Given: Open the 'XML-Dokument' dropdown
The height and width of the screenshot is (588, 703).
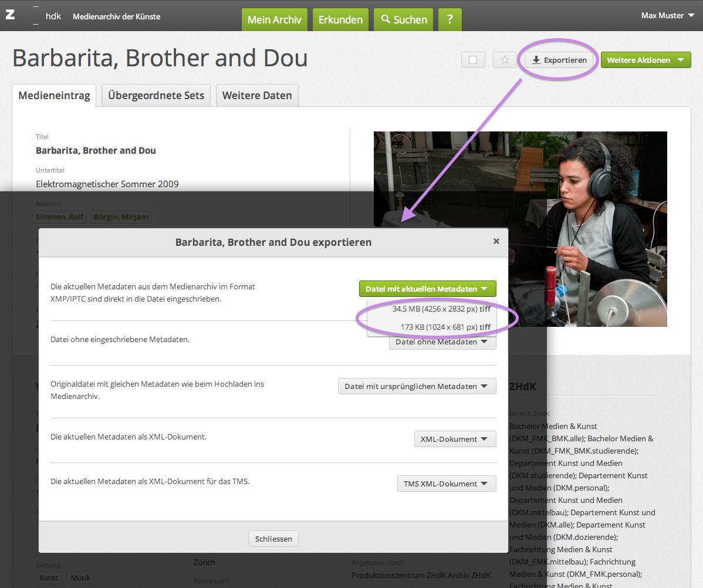Looking at the screenshot, I should (455, 439).
